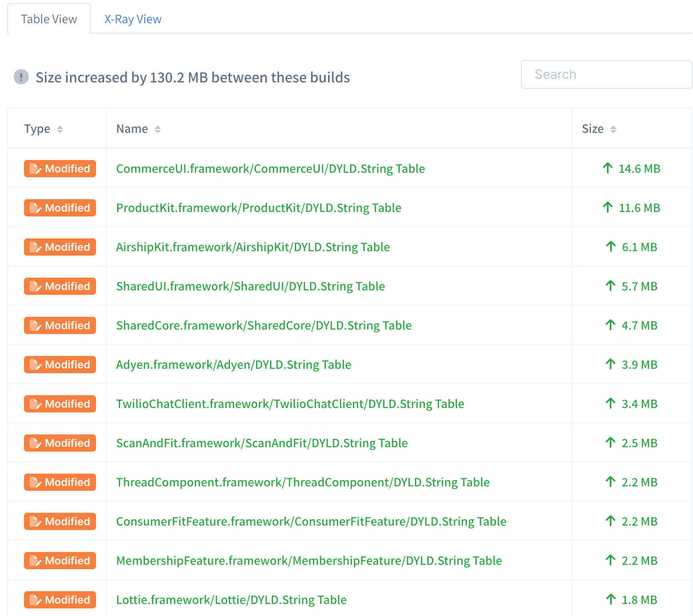Open ScanAndFit.framework DYLD.String Table entry

coord(262,443)
